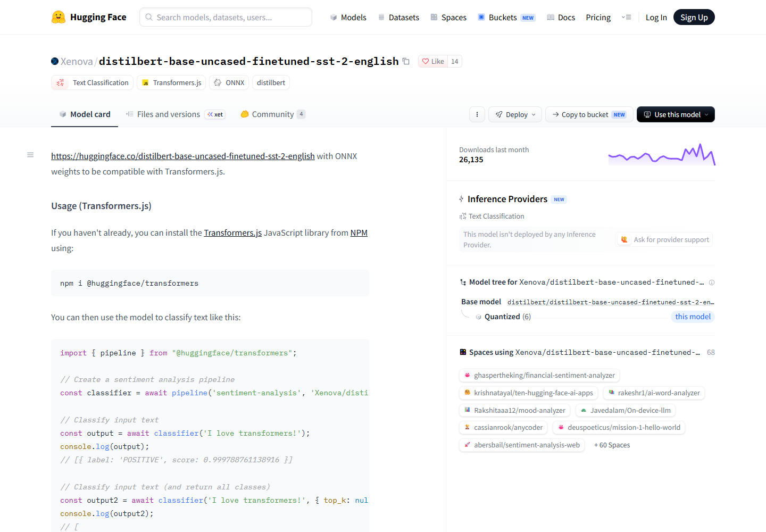
Task: Click the Xenova avatar icon
Action: tap(55, 61)
